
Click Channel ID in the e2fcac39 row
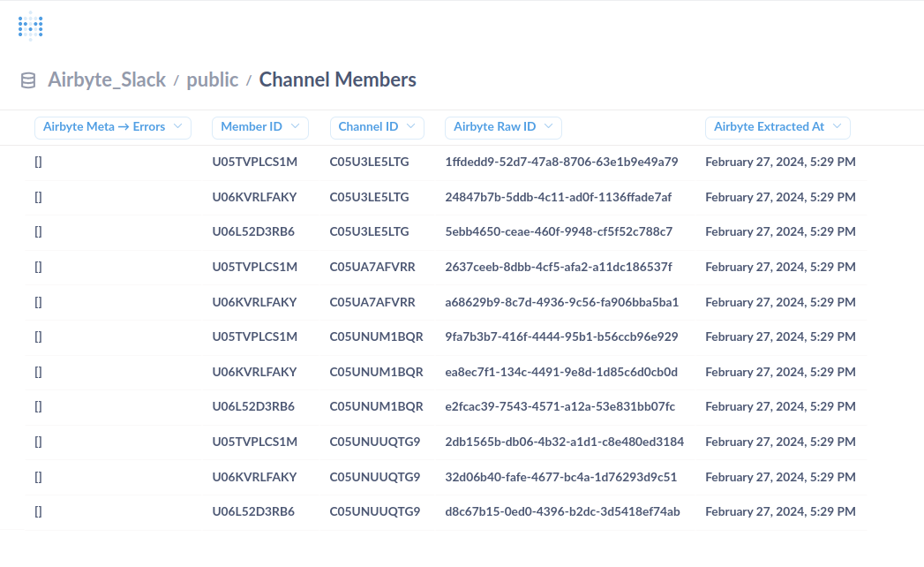(x=376, y=406)
